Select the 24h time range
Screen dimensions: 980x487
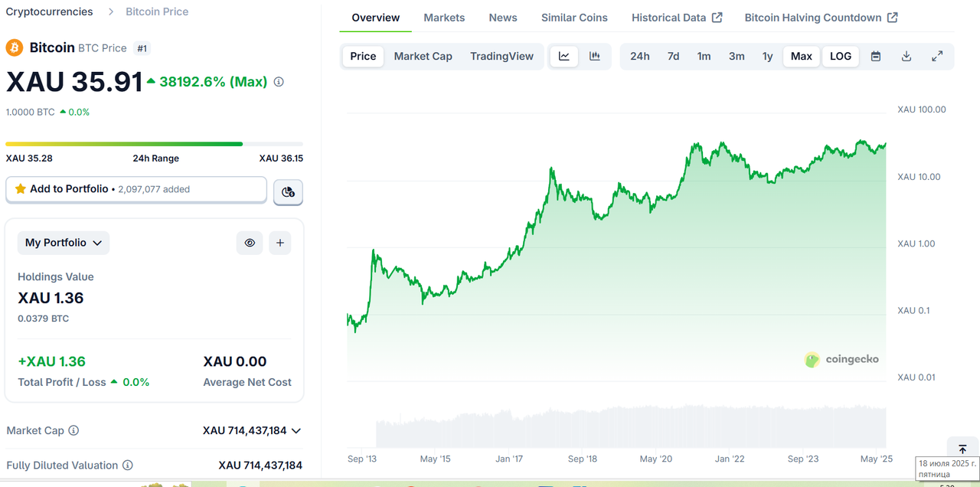pyautogui.click(x=640, y=56)
